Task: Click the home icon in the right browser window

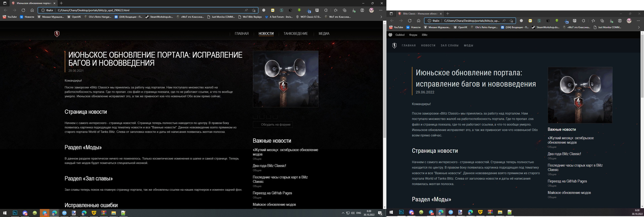Action: pos(419,21)
